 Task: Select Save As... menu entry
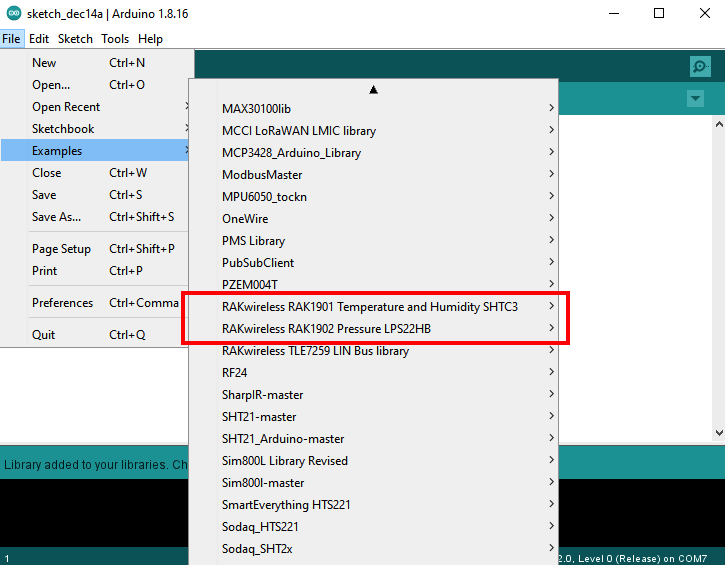tap(94, 217)
